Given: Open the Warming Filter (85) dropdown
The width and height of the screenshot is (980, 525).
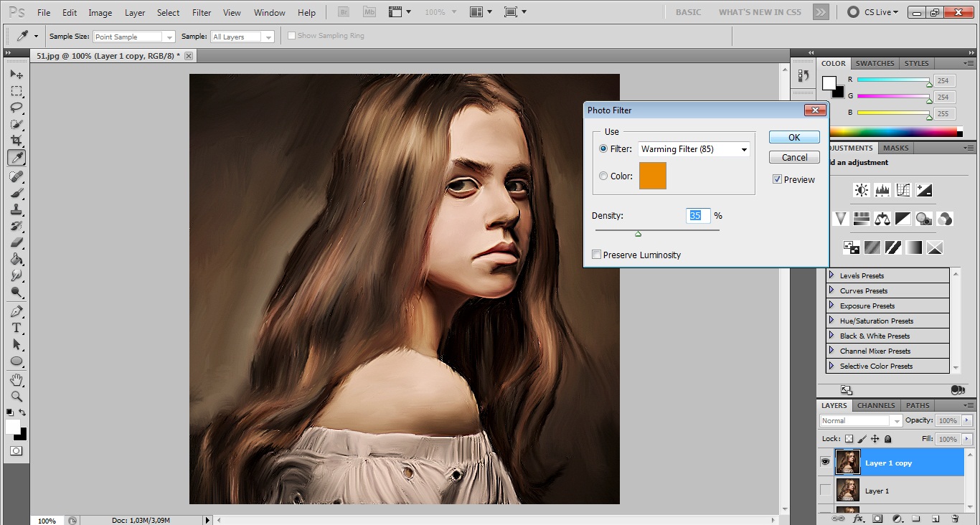Looking at the screenshot, I should pos(694,149).
